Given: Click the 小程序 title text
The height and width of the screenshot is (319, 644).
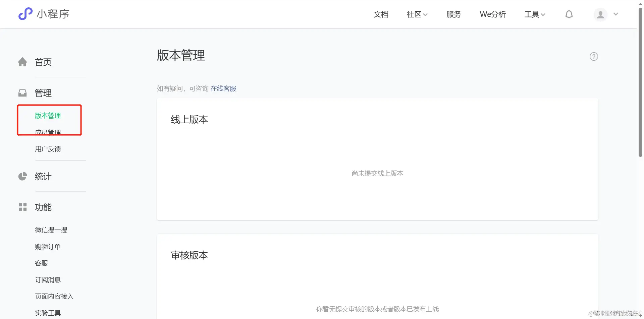Looking at the screenshot, I should click(53, 14).
